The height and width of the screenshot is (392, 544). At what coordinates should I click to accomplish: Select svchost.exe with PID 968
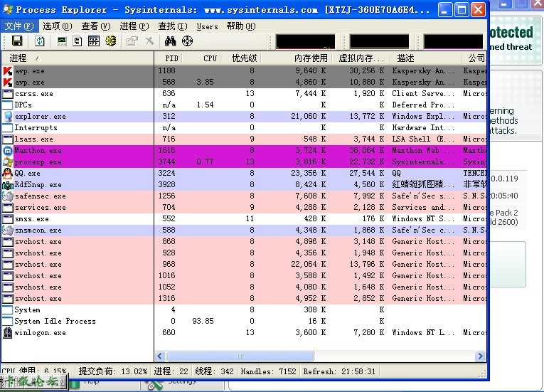click(244, 264)
